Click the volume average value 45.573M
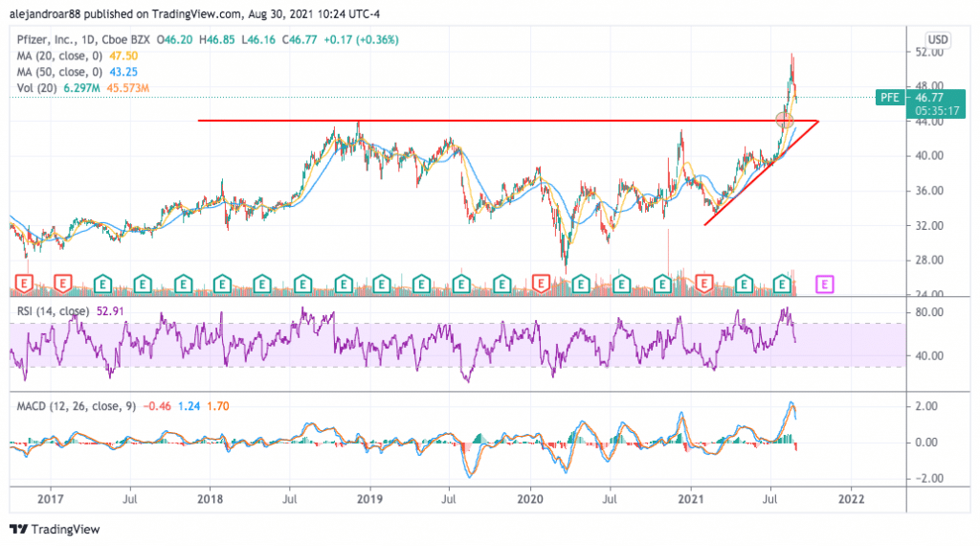Image resolution: width=980 pixels, height=546 pixels. tap(127, 88)
